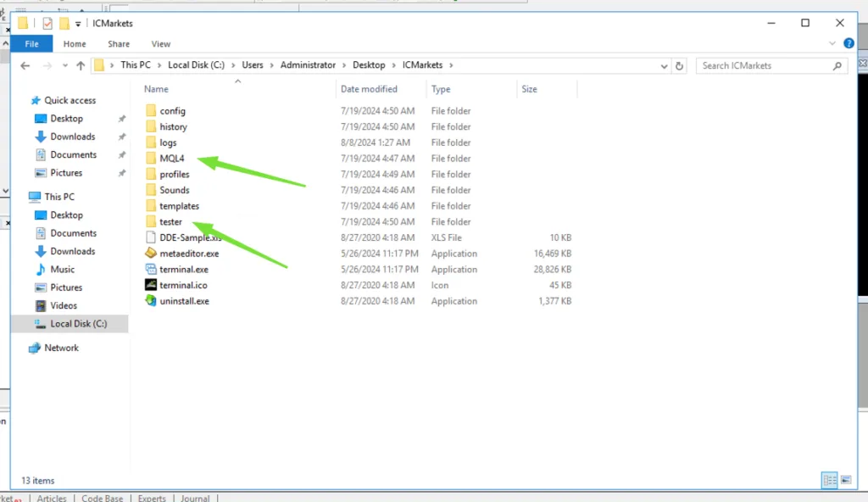
Task: Switch to details view layout
Action: 830,481
